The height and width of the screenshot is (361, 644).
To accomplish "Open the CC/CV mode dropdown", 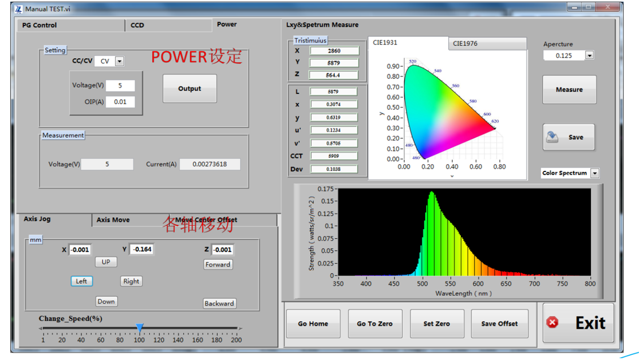I will [x=119, y=61].
